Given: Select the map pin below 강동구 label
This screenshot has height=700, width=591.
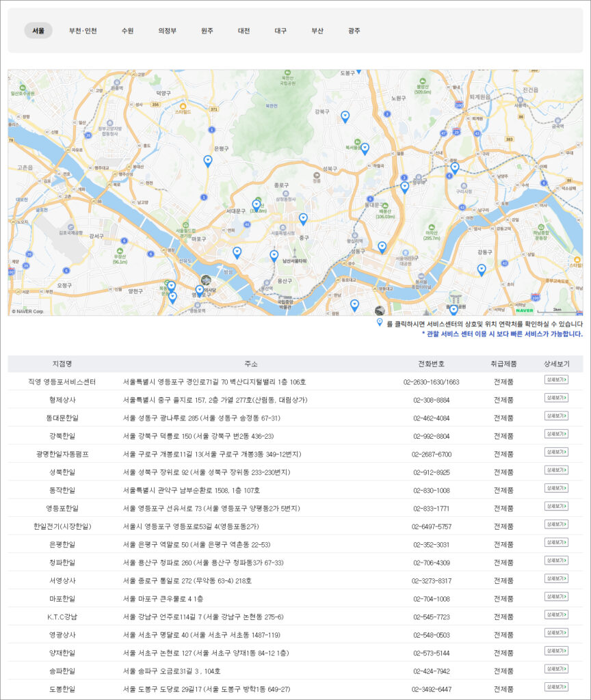Looking at the screenshot, I should [482, 269].
